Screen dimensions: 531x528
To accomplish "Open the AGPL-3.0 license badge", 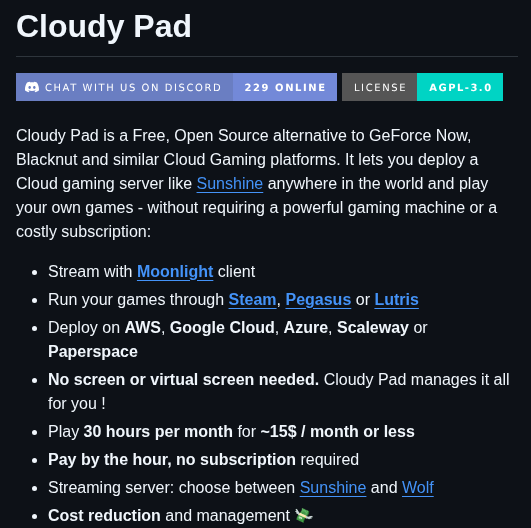I will tap(460, 87).
